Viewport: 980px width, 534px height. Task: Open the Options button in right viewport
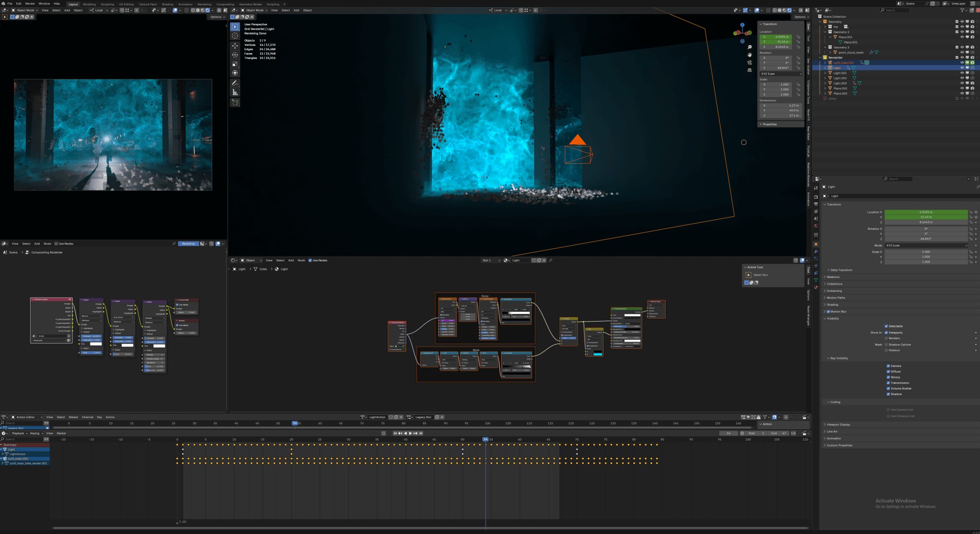[x=801, y=17]
